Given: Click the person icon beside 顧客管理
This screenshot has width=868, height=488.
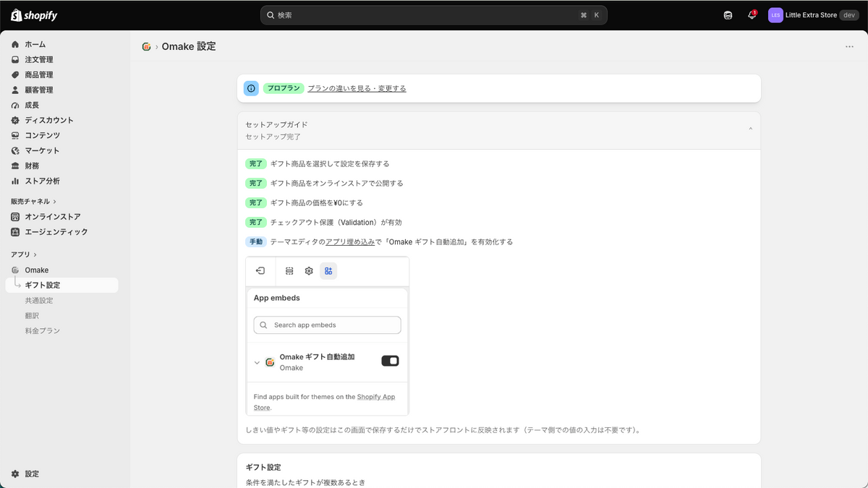Looking at the screenshot, I should (15, 90).
